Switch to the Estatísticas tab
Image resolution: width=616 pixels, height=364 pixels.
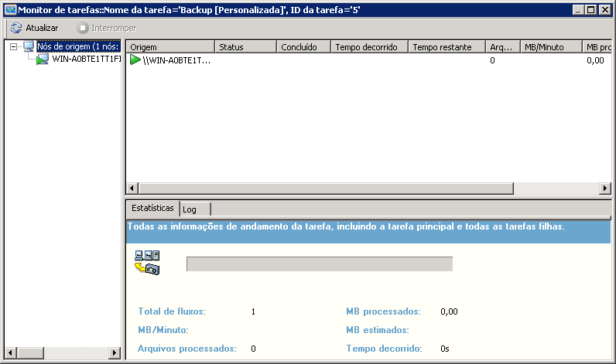152,209
